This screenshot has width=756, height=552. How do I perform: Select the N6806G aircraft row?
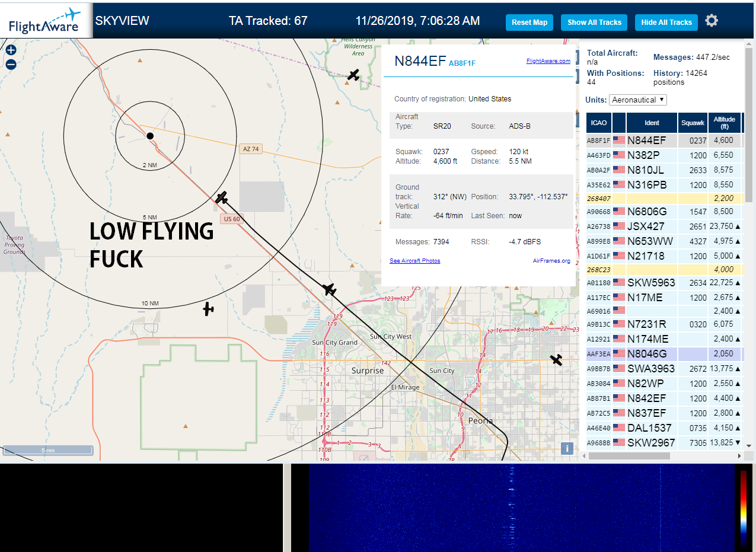(664, 212)
